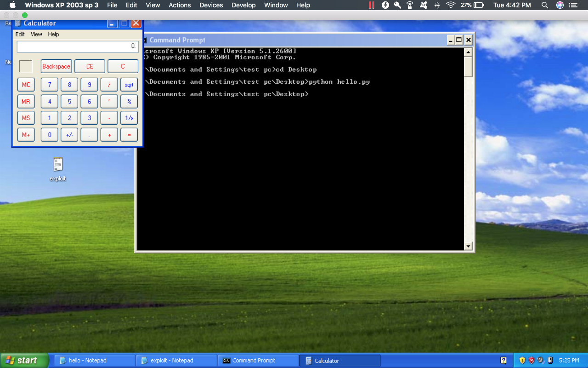Click the Tue 4:42 PM Mac clock

[512, 5]
